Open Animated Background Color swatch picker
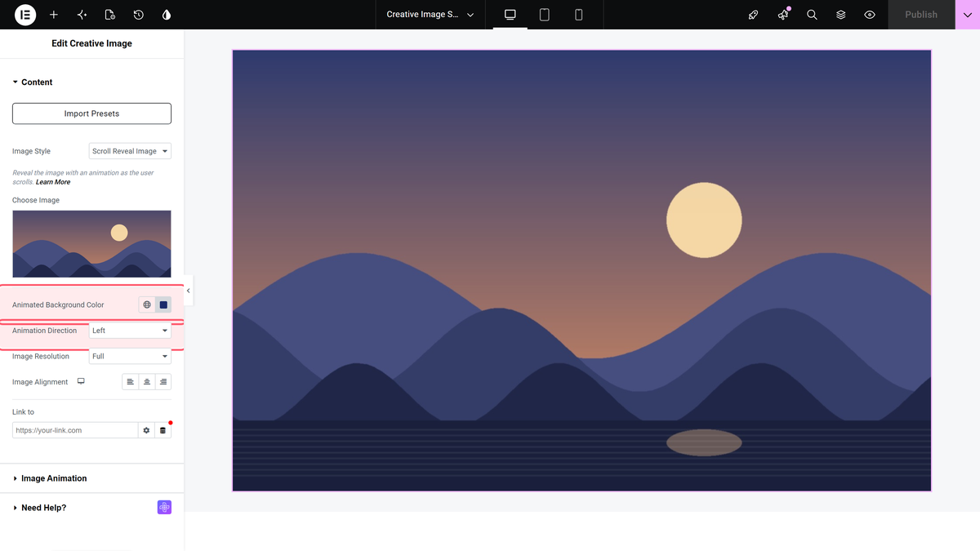The width and height of the screenshot is (980, 551). tap(163, 304)
